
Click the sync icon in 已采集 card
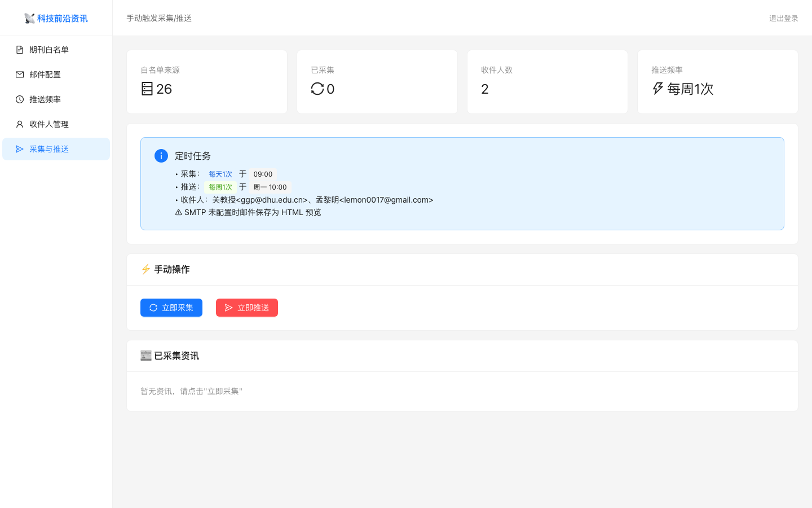click(317, 89)
